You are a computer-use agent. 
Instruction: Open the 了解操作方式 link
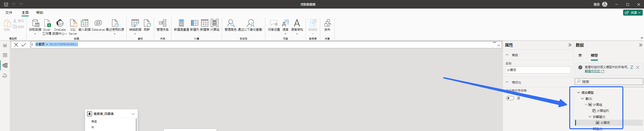click(x=592, y=71)
